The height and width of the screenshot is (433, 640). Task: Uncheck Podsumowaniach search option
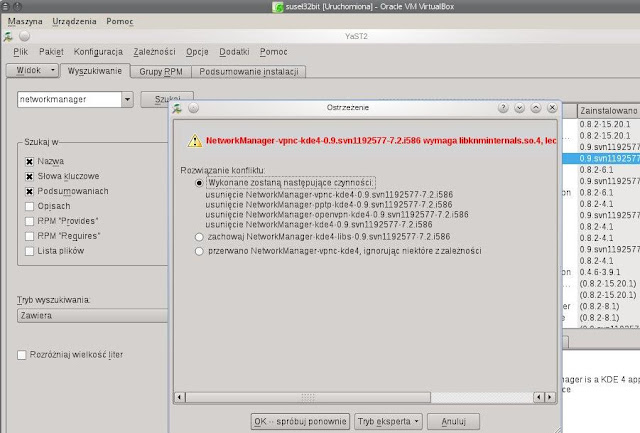(29, 191)
